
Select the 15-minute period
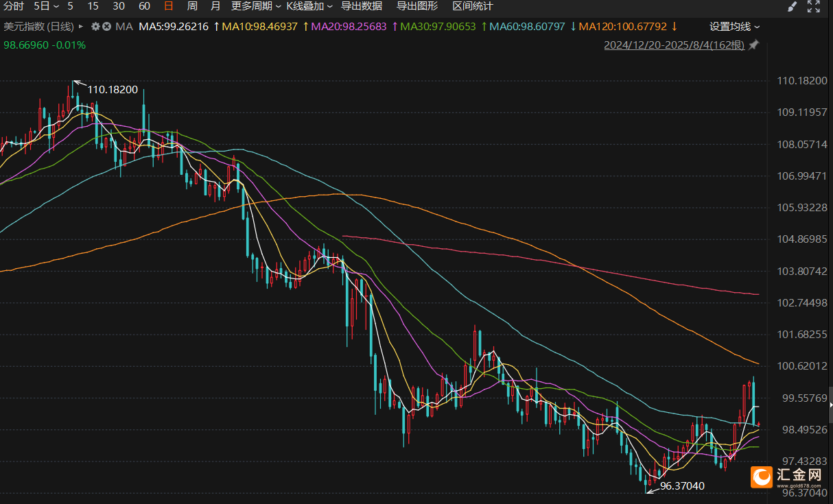(x=93, y=6)
